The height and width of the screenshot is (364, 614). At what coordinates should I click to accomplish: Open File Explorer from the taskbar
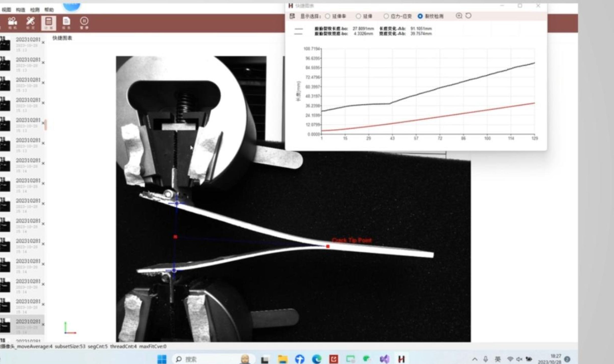283,359
